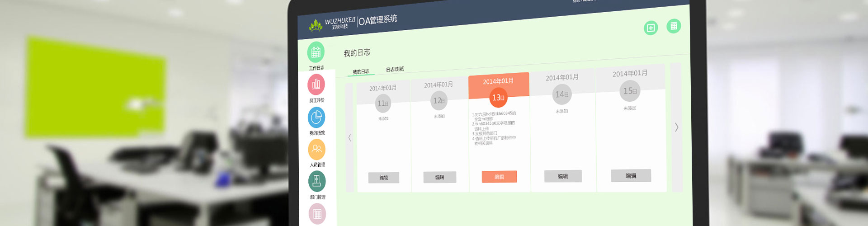Open the 我的绩效 pie chart icon

pyautogui.click(x=316, y=118)
